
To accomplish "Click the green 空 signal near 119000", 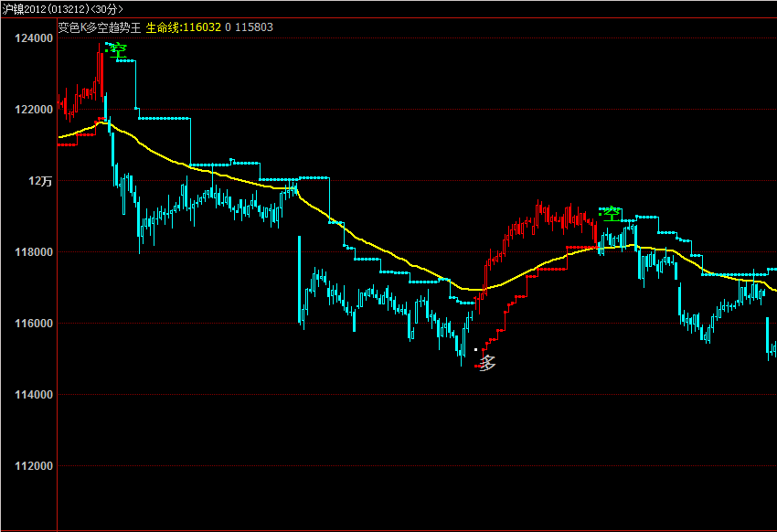I will point(612,214).
